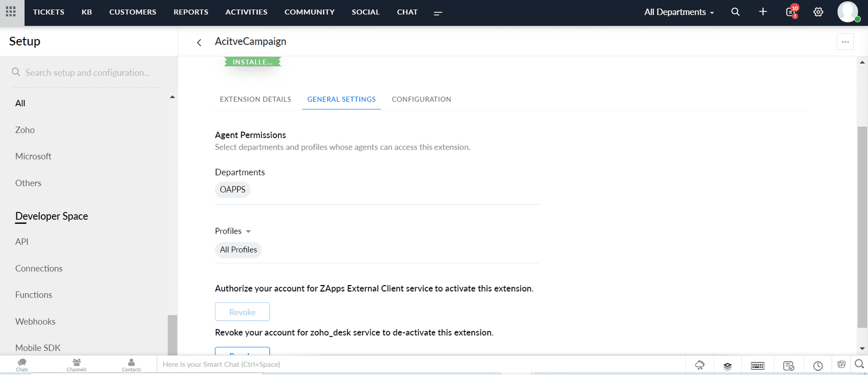Go back with the arrow beside AcitveCampaign
The width and height of the screenshot is (868, 375).
coord(199,42)
